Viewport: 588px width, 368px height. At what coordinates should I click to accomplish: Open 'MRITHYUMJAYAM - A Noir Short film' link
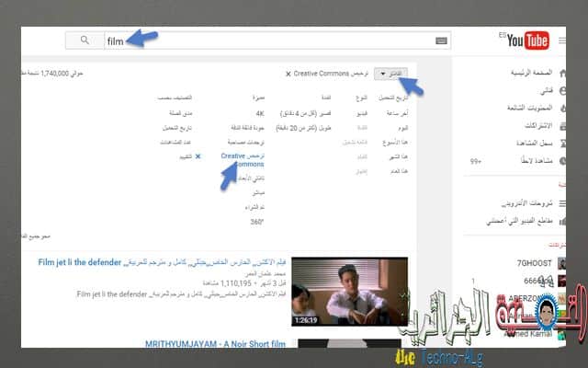click(x=215, y=343)
